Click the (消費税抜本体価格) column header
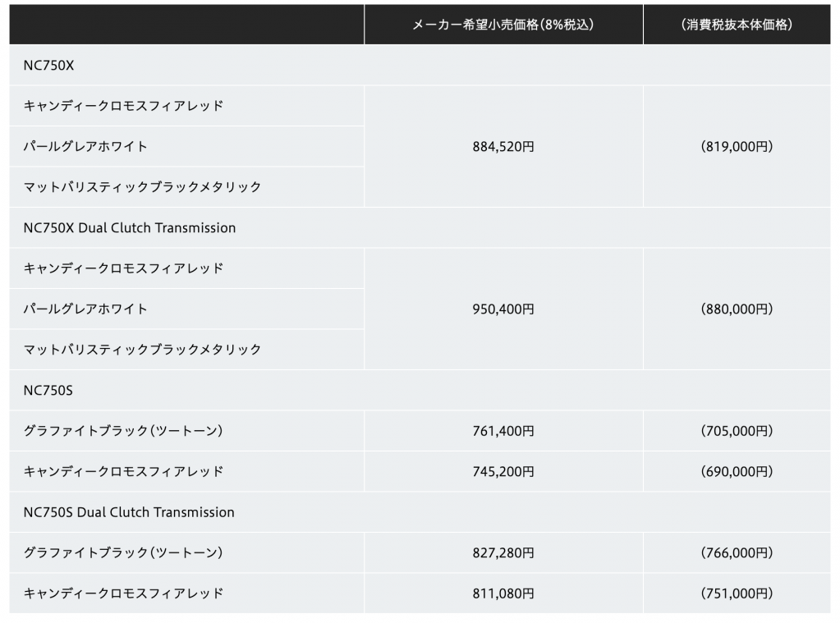 tap(737, 25)
